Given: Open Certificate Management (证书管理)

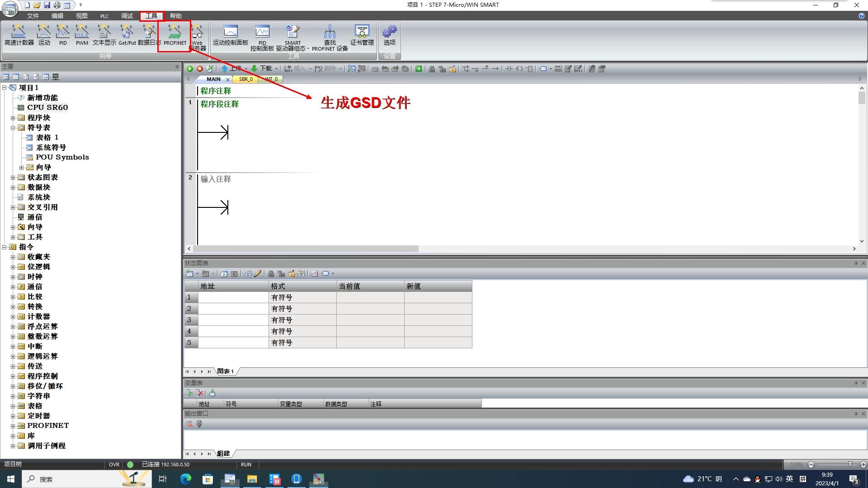Looking at the screenshot, I should (x=362, y=35).
